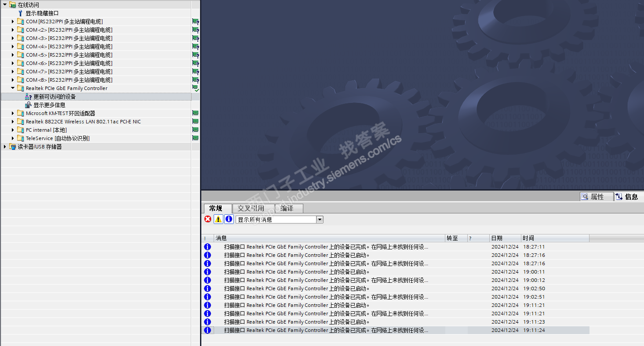Select the Realtek 8822CE Wireless LAN 802.11ac label
Screen dimensions: 644x346
click(x=84, y=122)
